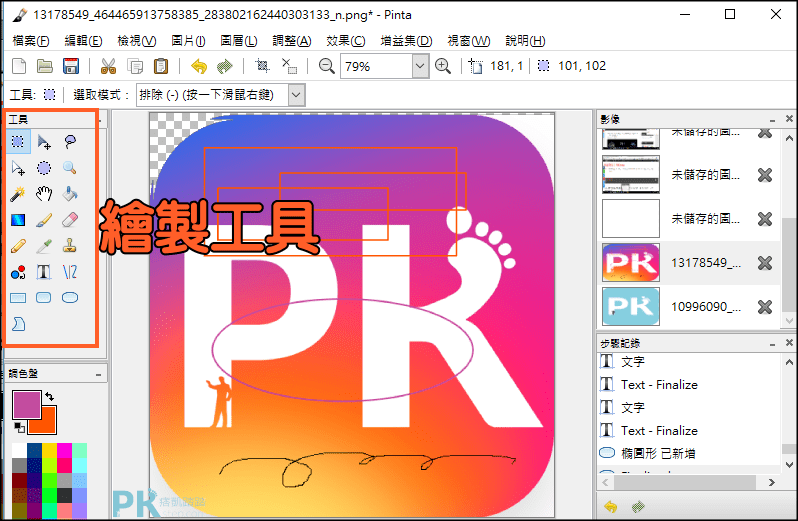Click the New file toolbar icon

(19, 66)
